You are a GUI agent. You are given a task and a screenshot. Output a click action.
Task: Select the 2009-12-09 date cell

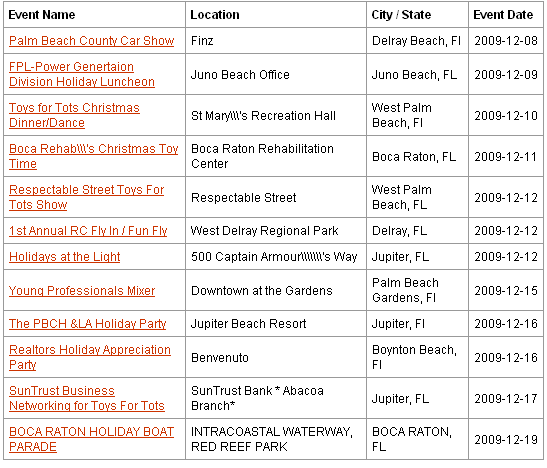tap(506, 74)
